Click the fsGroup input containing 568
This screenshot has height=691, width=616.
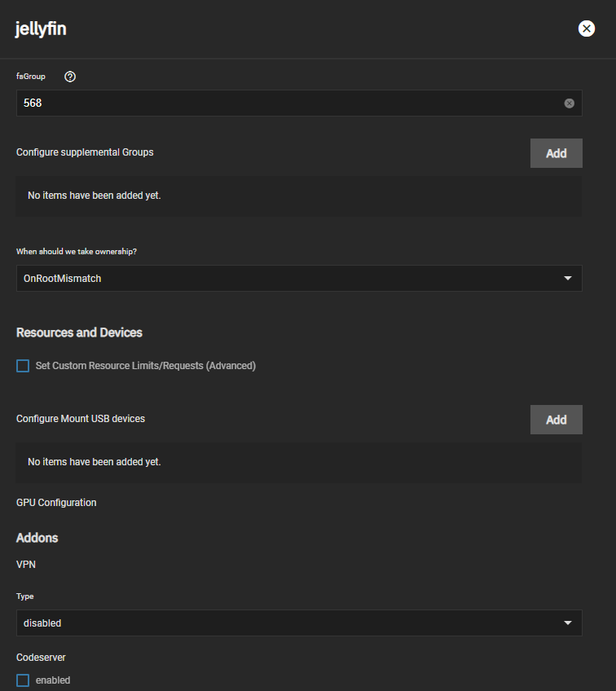click(x=299, y=103)
